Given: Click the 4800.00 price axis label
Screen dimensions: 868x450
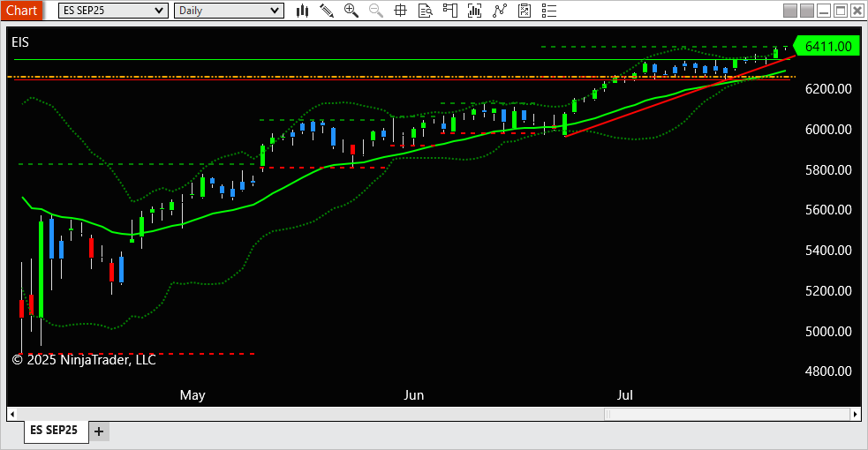Looking at the screenshot, I should tap(828, 371).
